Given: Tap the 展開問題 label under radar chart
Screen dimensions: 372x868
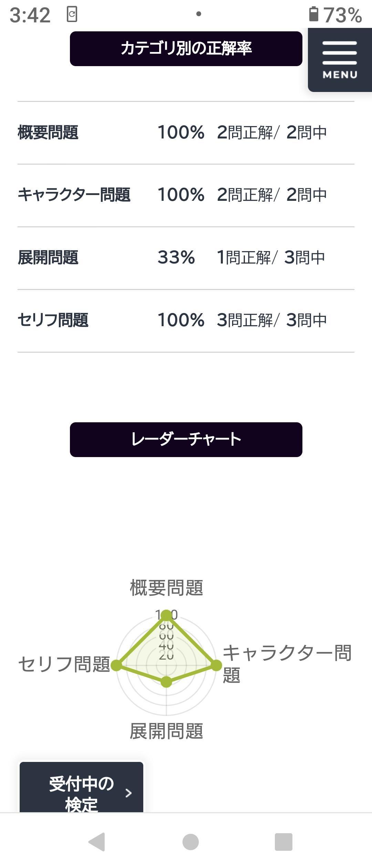Looking at the screenshot, I should tap(166, 731).
